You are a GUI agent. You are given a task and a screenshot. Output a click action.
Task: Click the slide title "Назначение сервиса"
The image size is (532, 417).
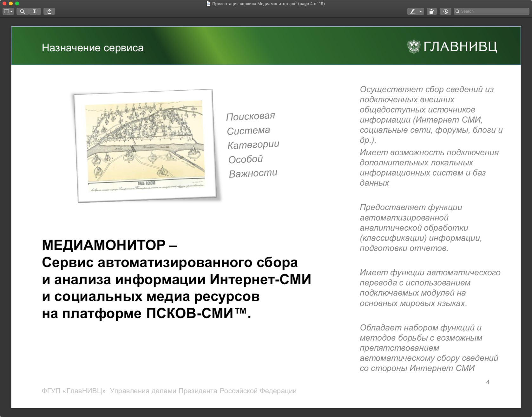click(93, 48)
